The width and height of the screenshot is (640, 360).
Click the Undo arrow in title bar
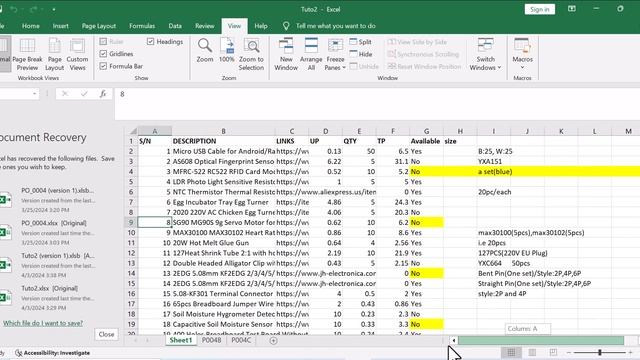pyautogui.click(x=14, y=9)
